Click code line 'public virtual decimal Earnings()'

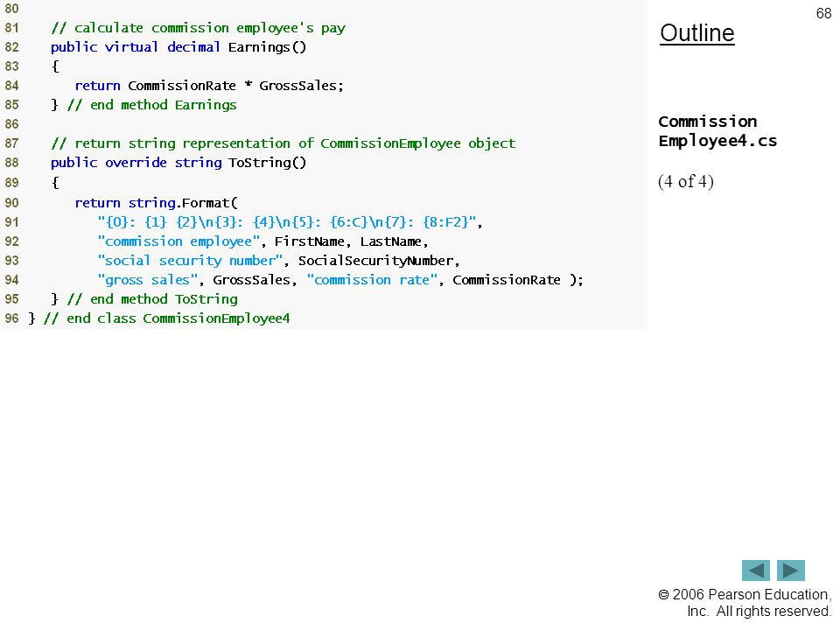click(178, 47)
